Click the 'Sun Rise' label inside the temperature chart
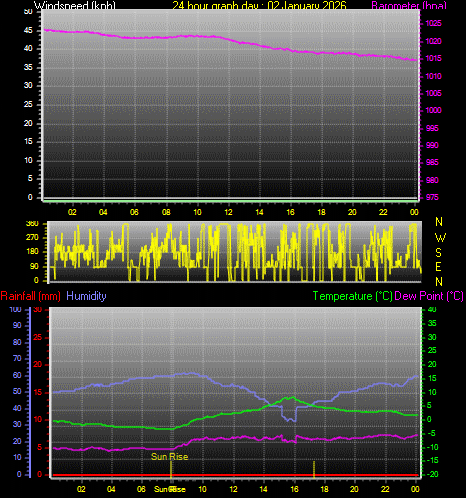 [170, 457]
